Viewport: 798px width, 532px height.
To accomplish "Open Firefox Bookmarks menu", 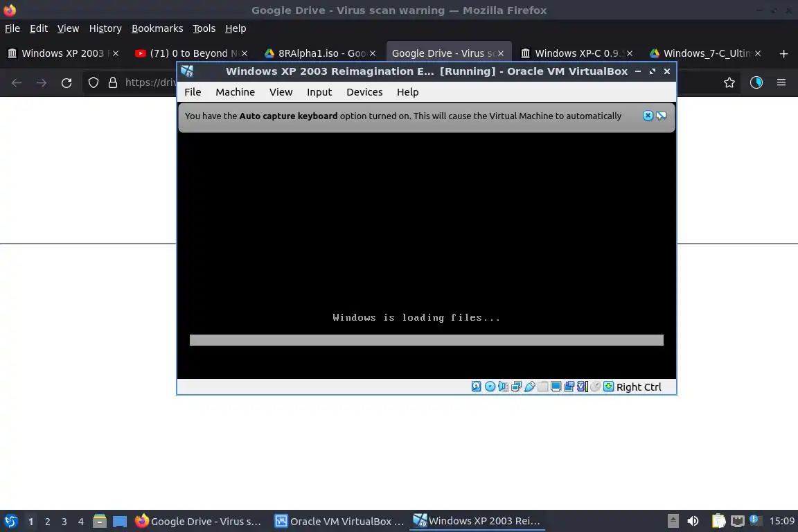I will pos(157,28).
